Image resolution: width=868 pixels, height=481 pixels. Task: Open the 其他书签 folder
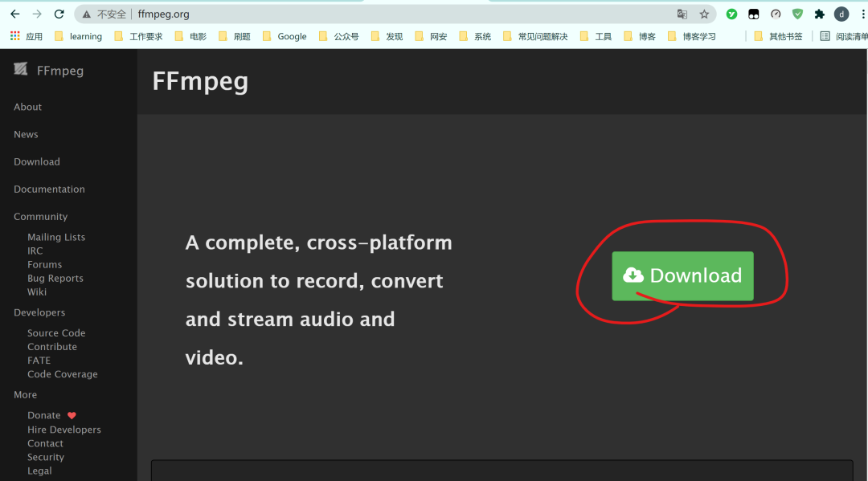coord(778,36)
